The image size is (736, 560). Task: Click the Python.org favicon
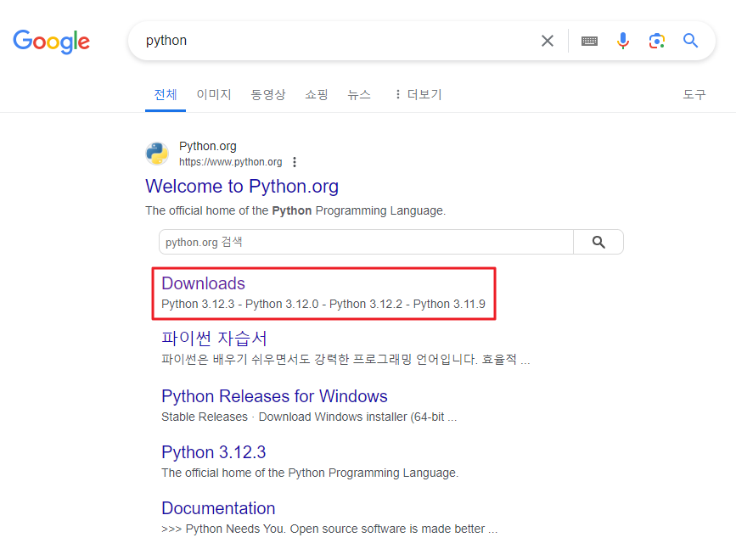coord(157,154)
